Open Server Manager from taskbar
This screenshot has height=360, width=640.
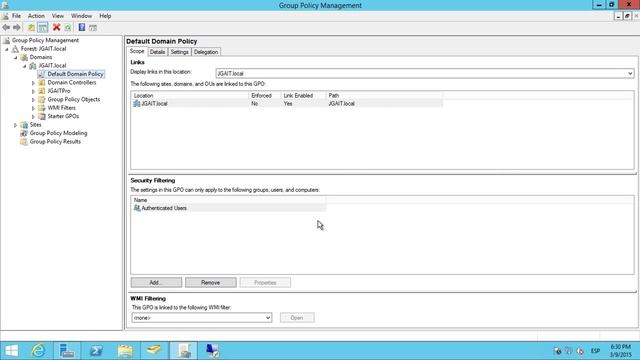pyautogui.click(x=67, y=351)
